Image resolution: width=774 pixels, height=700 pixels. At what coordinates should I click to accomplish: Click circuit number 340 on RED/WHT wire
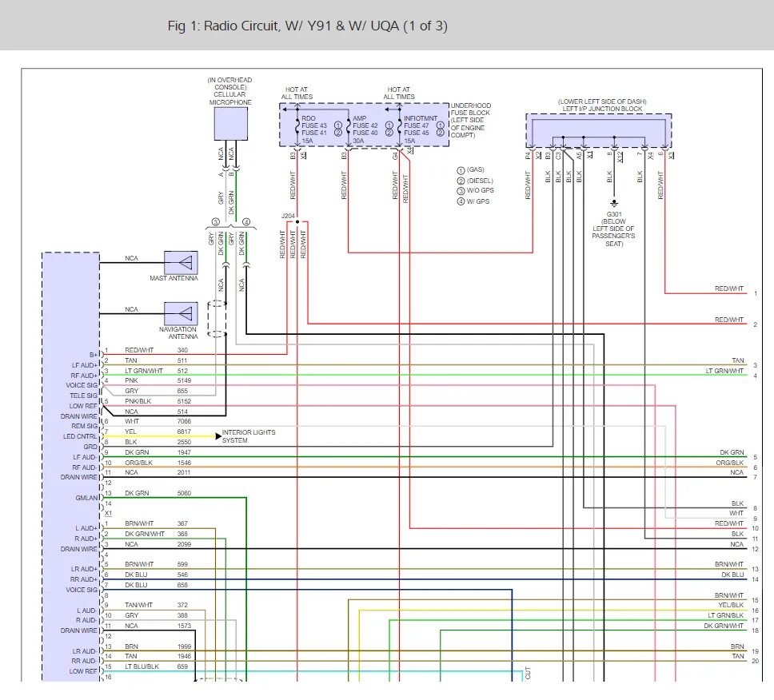182,350
